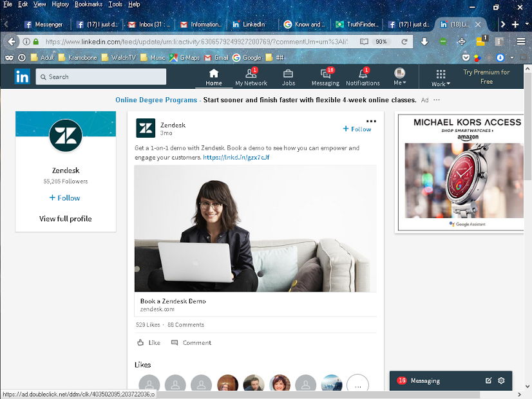532x399 pixels.
Task: Expand the Work apps dropdown
Action: pyautogui.click(x=441, y=79)
